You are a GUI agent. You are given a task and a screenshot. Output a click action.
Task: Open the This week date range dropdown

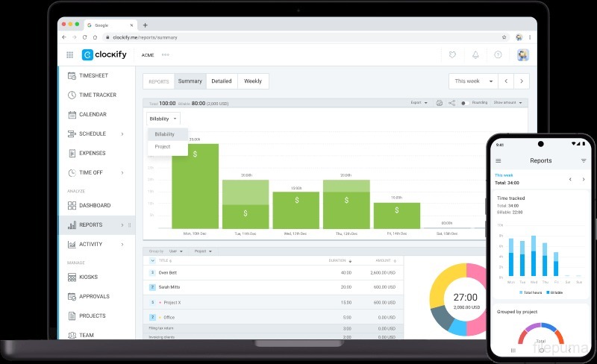[x=472, y=81]
